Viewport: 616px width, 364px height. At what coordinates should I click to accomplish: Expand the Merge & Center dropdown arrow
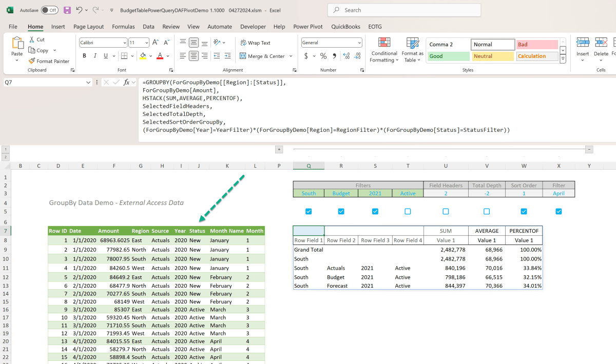point(291,56)
